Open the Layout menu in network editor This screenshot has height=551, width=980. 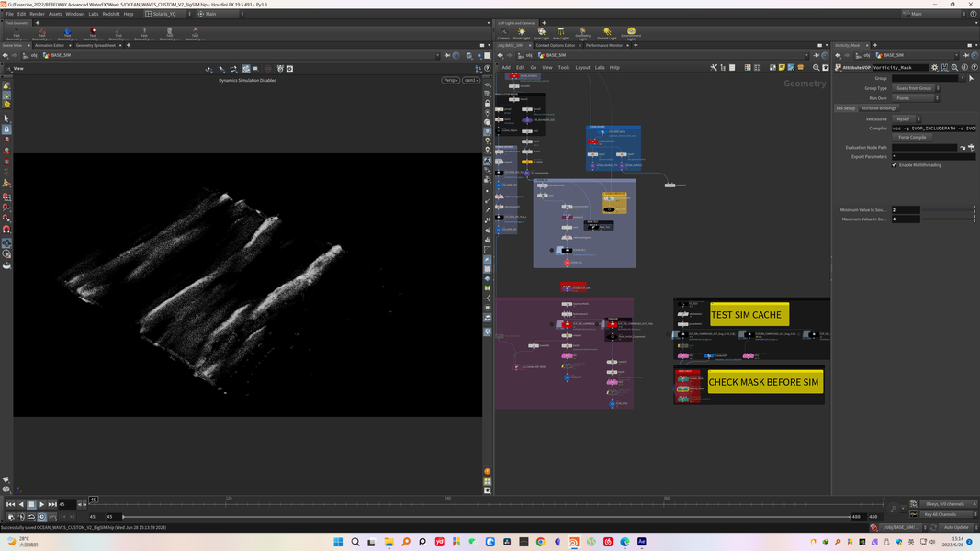tap(582, 67)
